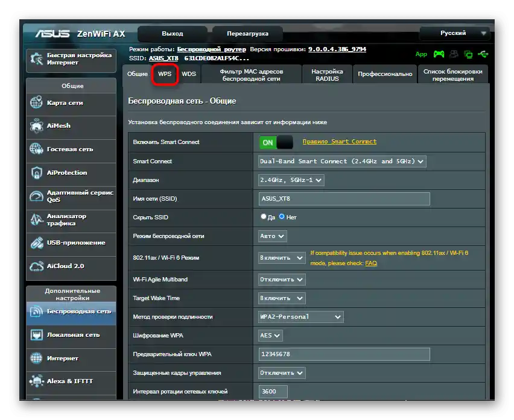Toggle the Smart Connect ON switch

pyautogui.click(x=276, y=142)
